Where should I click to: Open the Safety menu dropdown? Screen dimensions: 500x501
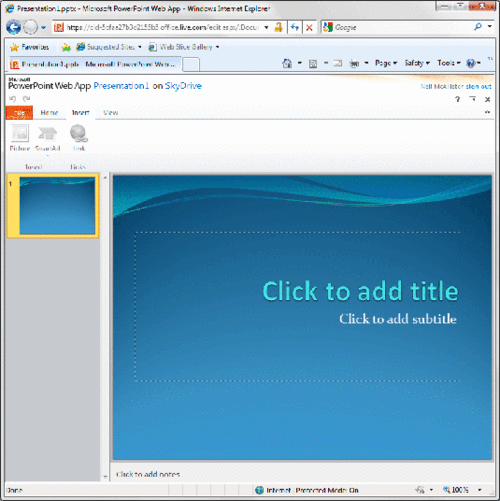coord(417,63)
